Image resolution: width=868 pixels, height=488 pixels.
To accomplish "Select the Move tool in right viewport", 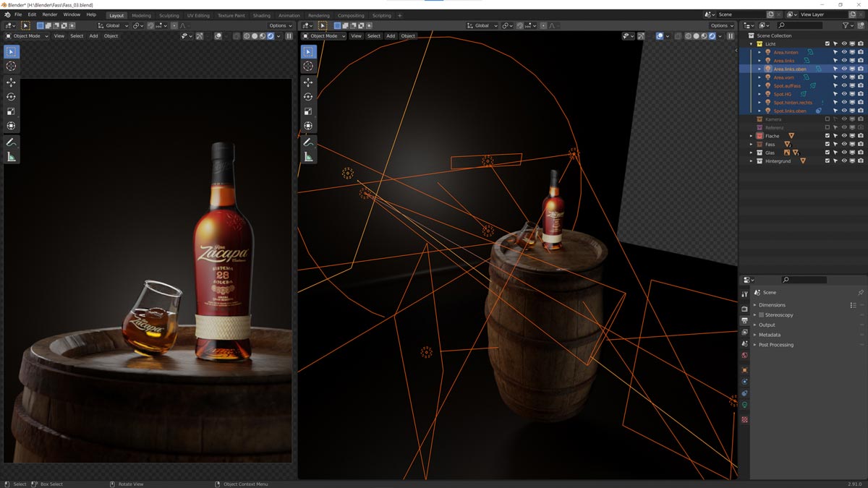I will 308,82.
